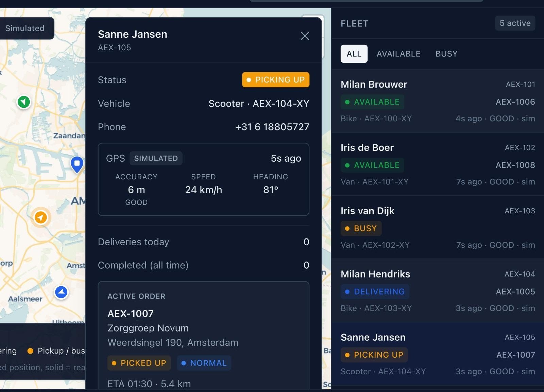Switch to the ALL fleet tab
The height and width of the screenshot is (392, 544).
354,54
